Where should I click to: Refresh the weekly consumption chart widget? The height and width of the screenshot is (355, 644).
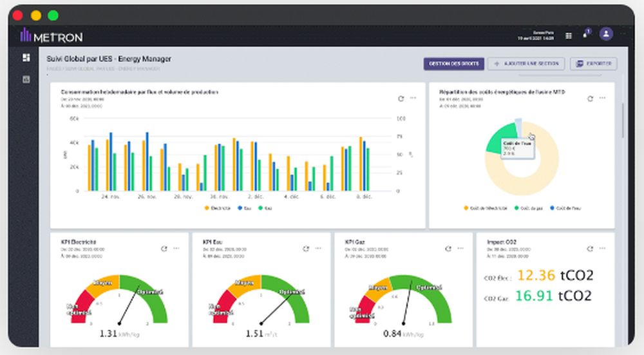401,99
